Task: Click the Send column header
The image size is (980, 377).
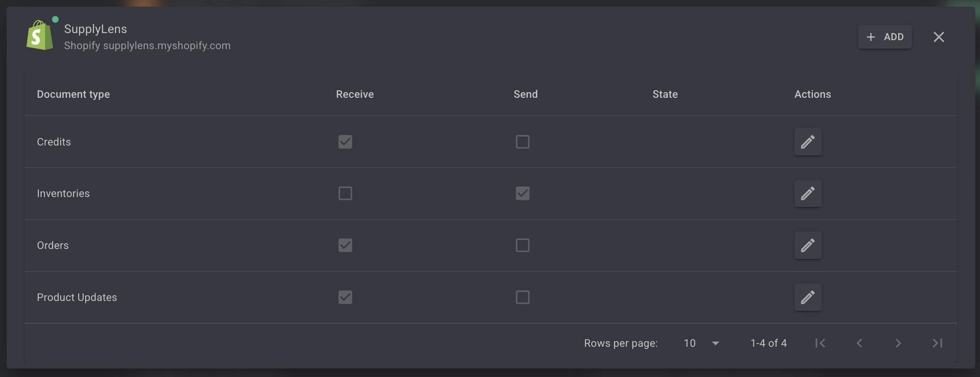Action: (525, 94)
